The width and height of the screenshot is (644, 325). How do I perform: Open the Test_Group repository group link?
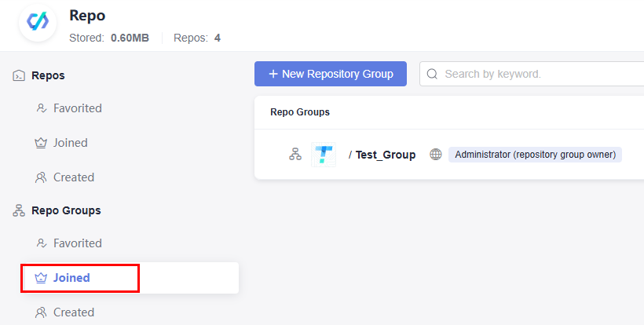coord(386,155)
